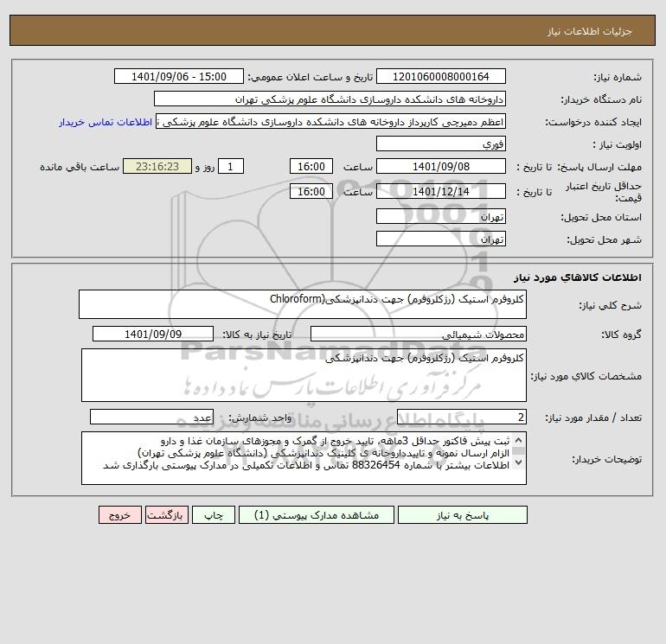Click the مهلت ارسال پاسخ label
This screenshot has height=644, width=666.
click(599, 167)
